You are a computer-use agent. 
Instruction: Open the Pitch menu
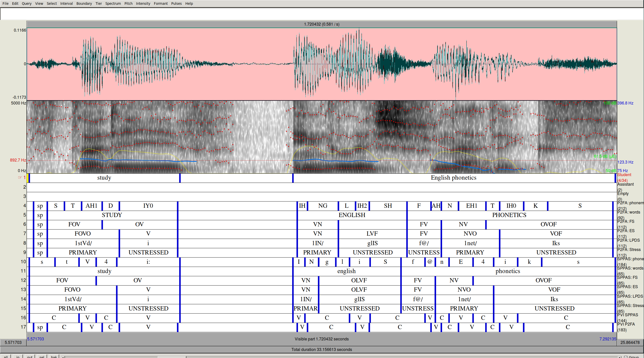pos(128,4)
